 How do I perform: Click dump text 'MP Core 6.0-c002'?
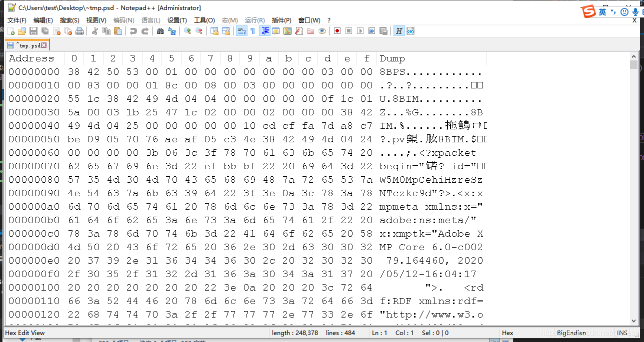[431, 247]
